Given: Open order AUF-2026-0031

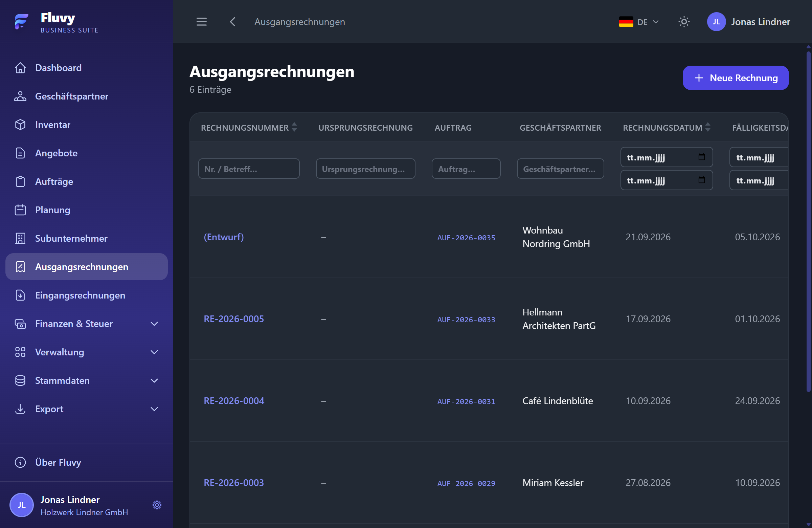Looking at the screenshot, I should pos(466,401).
